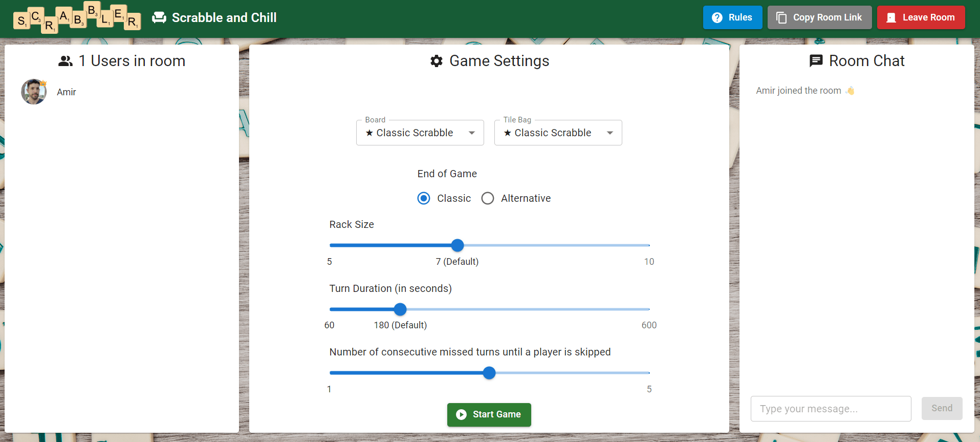980x442 pixels.
Task: Click the 'Rack Size' label
Action: [x=352, y=224]
